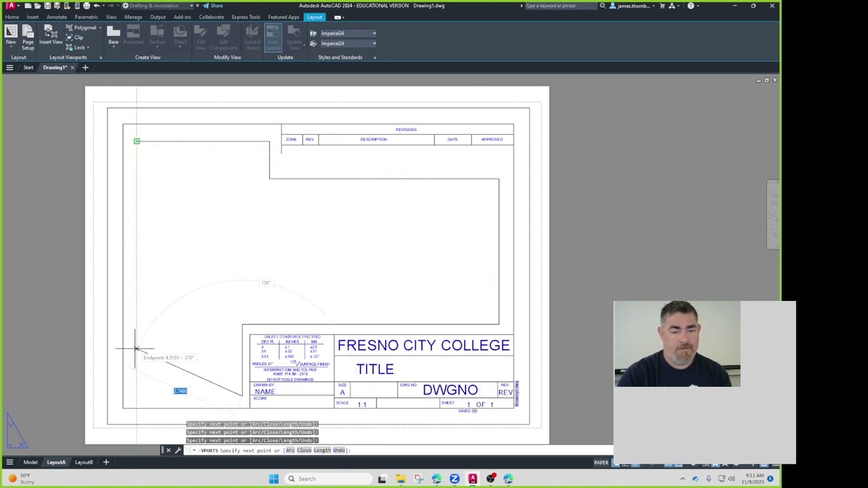This screenshot has height=488, width=868.
Task: Switch to the Model tab
Action: pyautogui.click(x=31, y=462)
